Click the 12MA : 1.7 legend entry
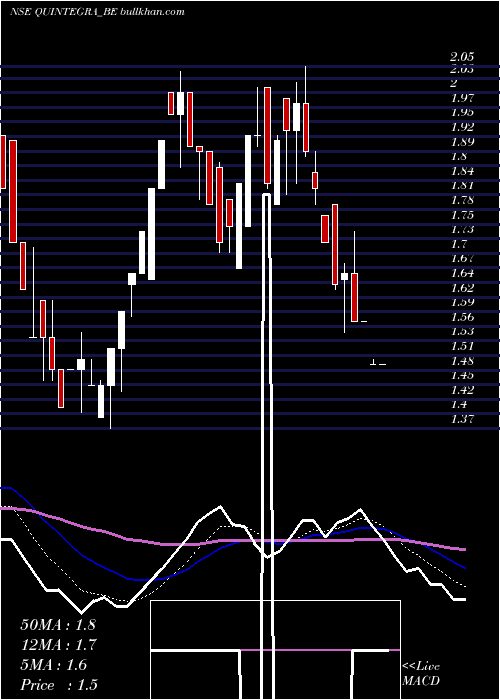Image resolution: width=500 pixels, height=700 pixels. [58, 645]
